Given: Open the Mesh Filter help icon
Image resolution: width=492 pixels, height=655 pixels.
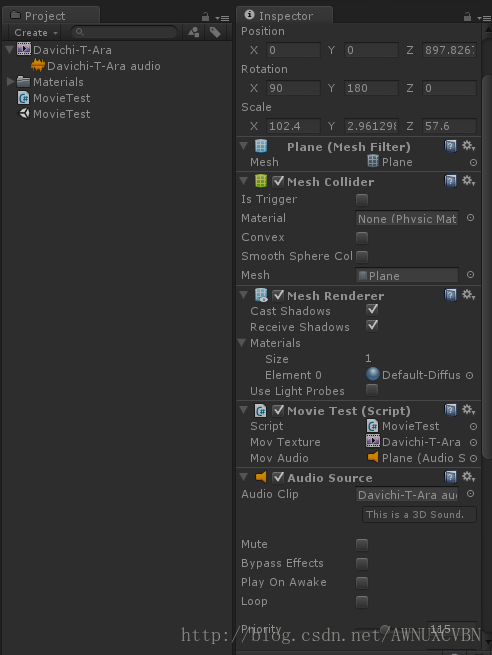Looking at the screenshot, I should [x=450, y=146].
